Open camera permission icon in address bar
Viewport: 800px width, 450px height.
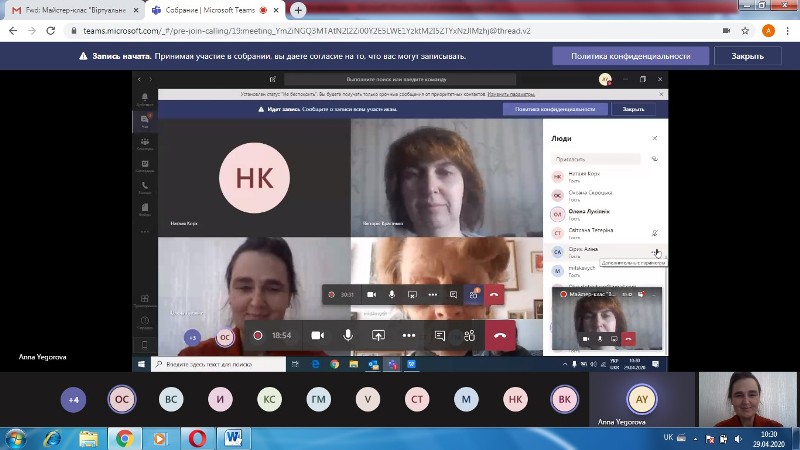point(726,31)
